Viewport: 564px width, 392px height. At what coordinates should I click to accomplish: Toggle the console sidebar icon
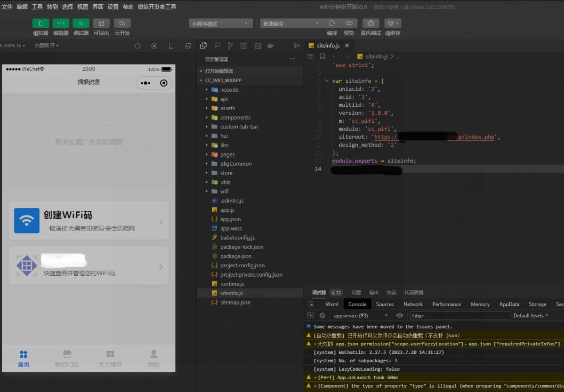310,315
